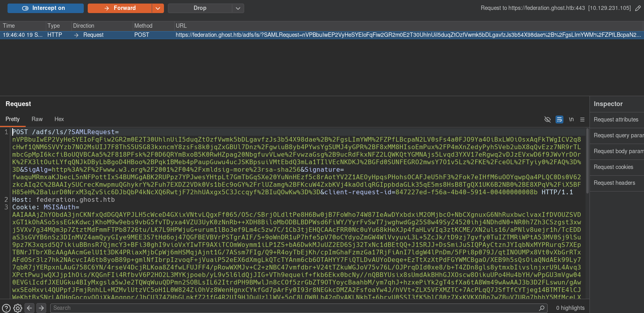
Task: Drop the intercepted request
Action: click(x=200, y=8)
